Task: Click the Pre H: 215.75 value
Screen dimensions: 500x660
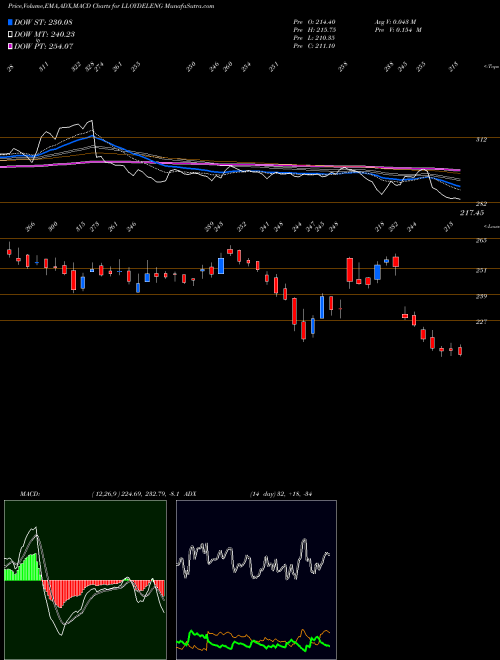Action: [315, 30]
